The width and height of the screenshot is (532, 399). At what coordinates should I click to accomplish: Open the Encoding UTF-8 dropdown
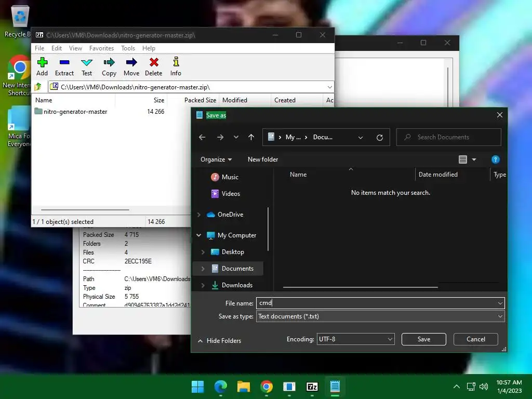(x=355, y=339)
